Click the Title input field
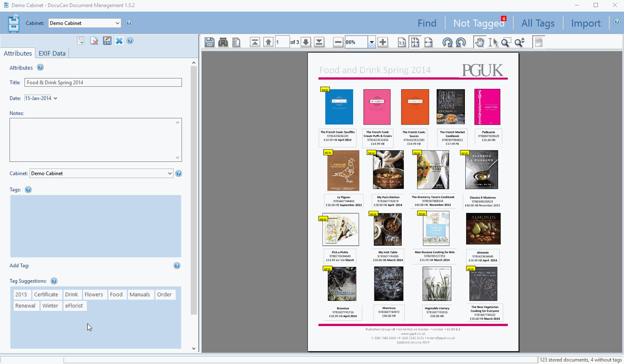The width and height of the screenshot is (624, 364). tap(103, 83)
